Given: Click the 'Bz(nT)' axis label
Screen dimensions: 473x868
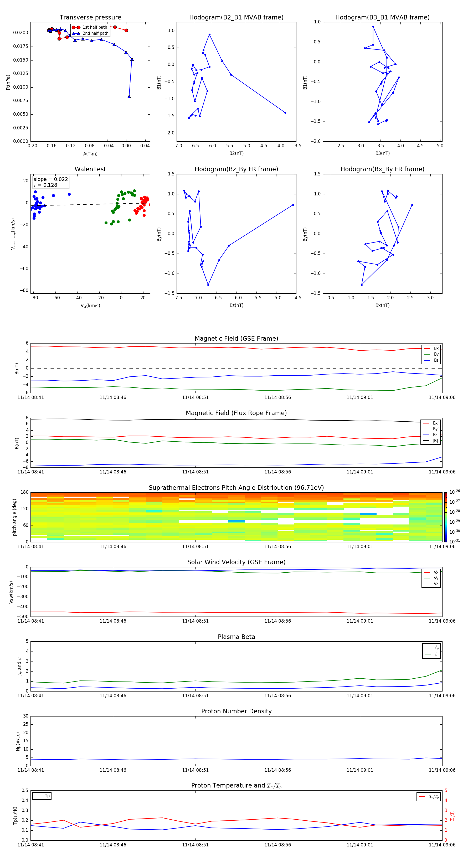Looking at the screenshot, I should [236, 305].
